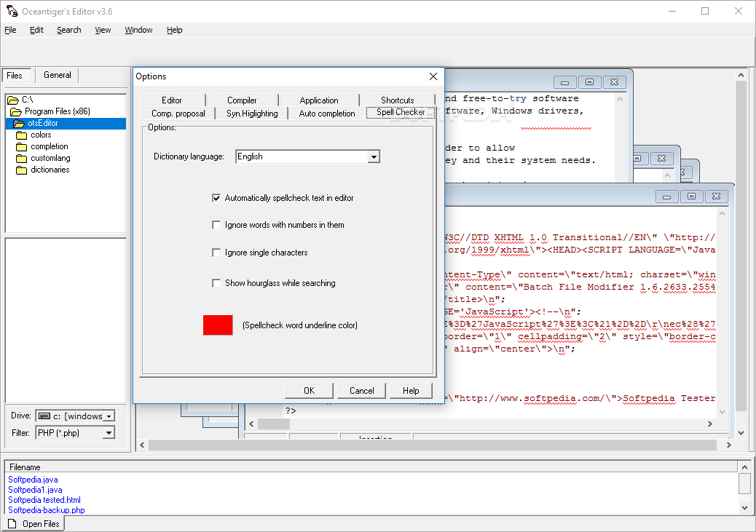756x532 pixels.
Task: Select the Spell Checker tab
Action: (x=401, y=112)
